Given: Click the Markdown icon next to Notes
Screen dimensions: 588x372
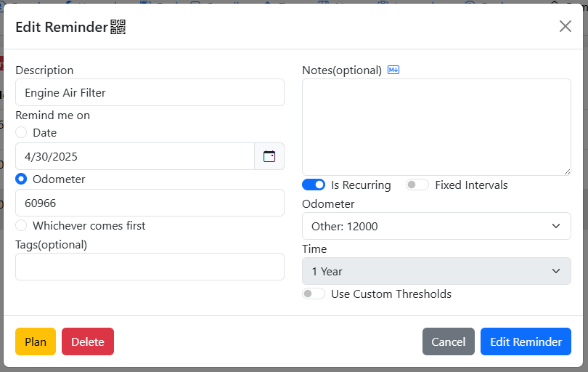Looking at the screenshot, I should point(393,70).
